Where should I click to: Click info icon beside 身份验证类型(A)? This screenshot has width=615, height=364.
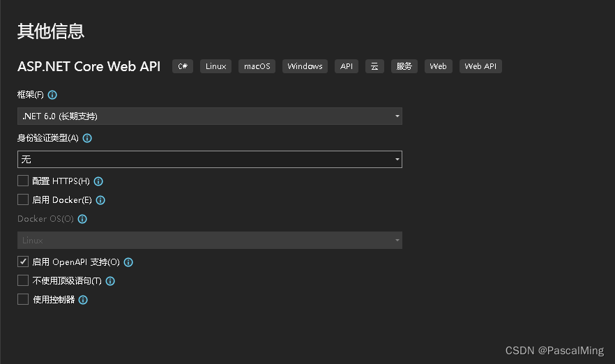pos(87,138)
